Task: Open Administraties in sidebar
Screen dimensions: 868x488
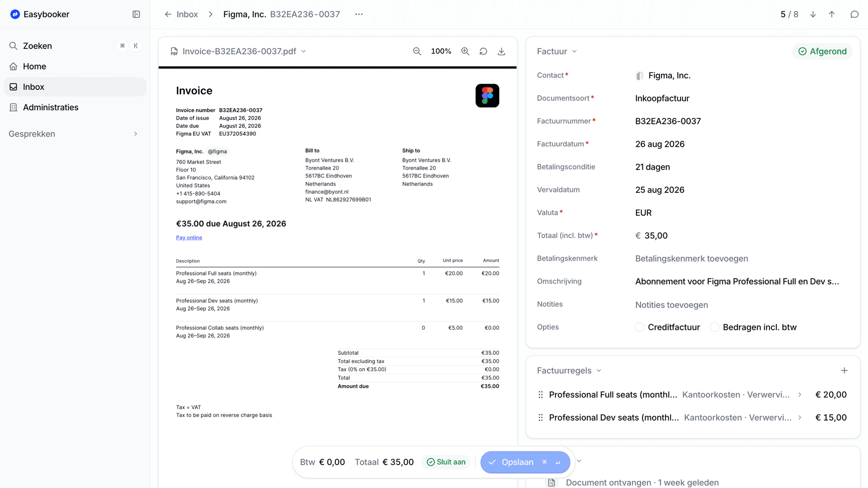Action: click(75, 108)
